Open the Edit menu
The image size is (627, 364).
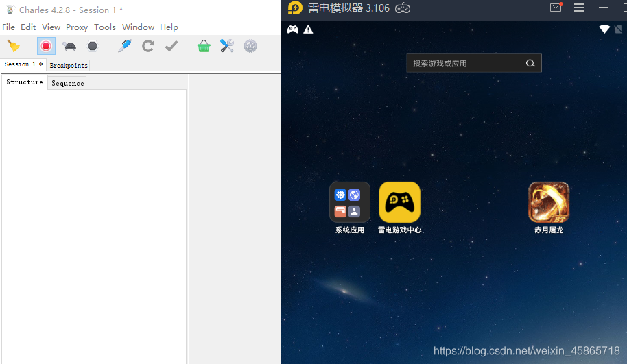coord(28,27)
